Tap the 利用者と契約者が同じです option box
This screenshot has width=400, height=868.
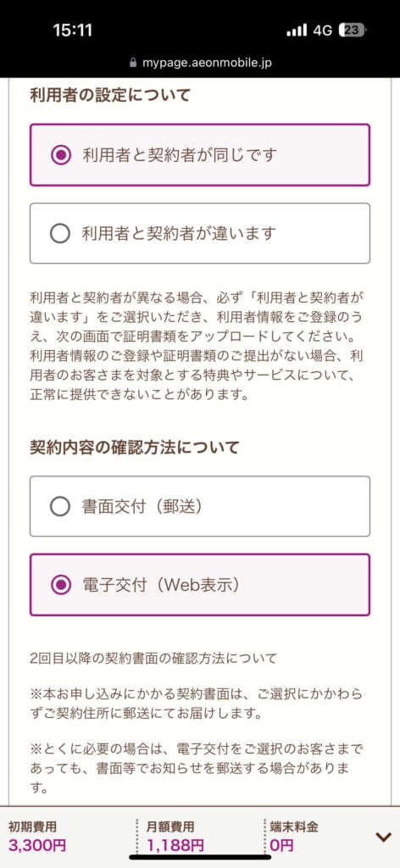(x=200, y=155)
